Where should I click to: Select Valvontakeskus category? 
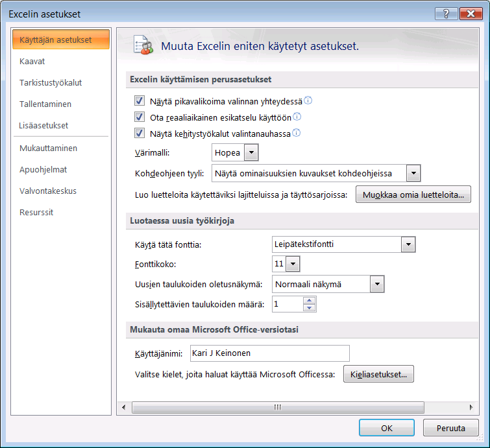click(x=61, y=191)
